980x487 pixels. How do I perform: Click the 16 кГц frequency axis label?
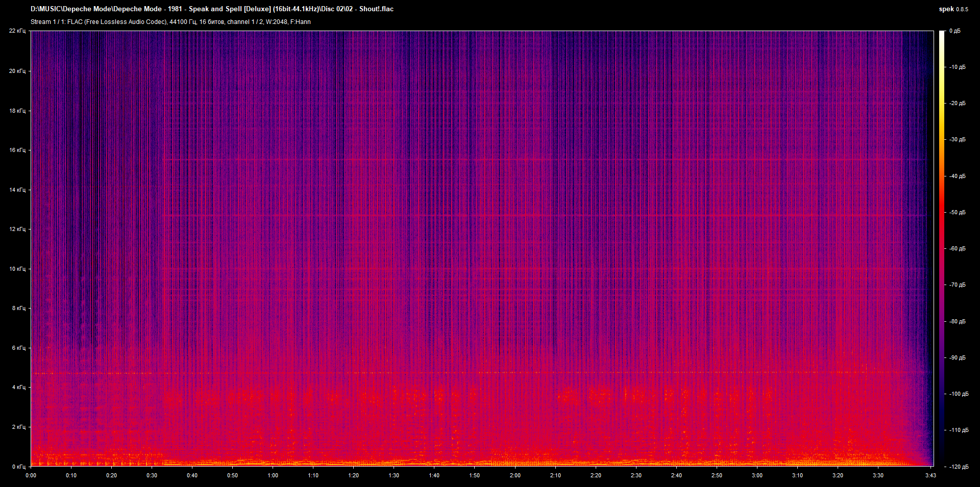(x=17, y=150)
